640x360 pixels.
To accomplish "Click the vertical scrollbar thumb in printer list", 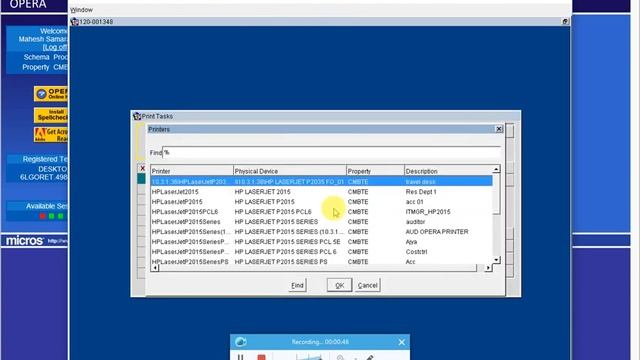I will 496,193.
